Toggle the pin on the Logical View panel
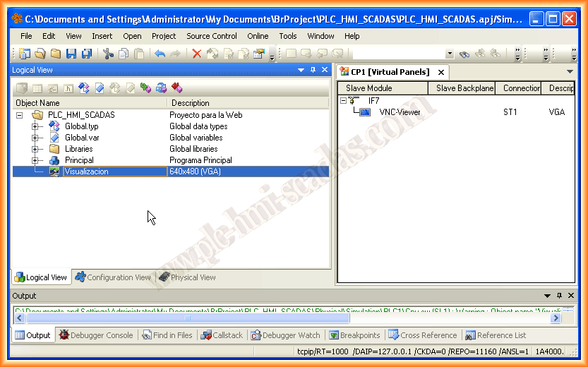Image resolution: width=588 pixels, height=367 pixels. pyautogui.click(x=313, y=70)
